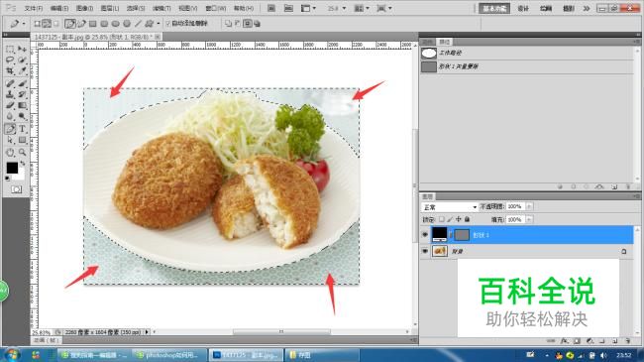Open the Layer menu
This screenshot has height=362, width=644.
click(110, 8)
